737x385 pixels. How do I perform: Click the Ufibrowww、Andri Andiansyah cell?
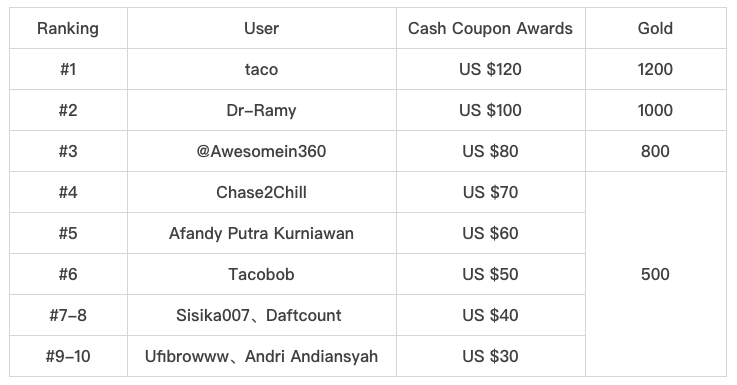(261, 356)
